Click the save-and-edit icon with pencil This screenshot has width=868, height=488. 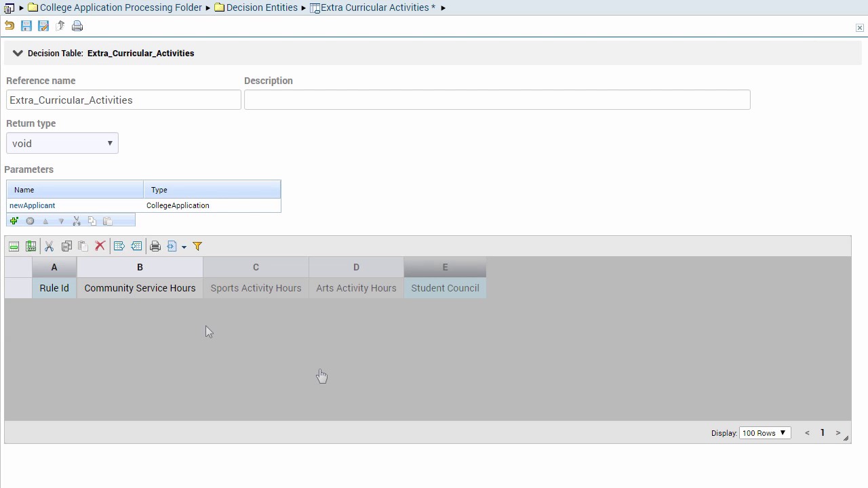pyautogui.click(x=43, y=26)
